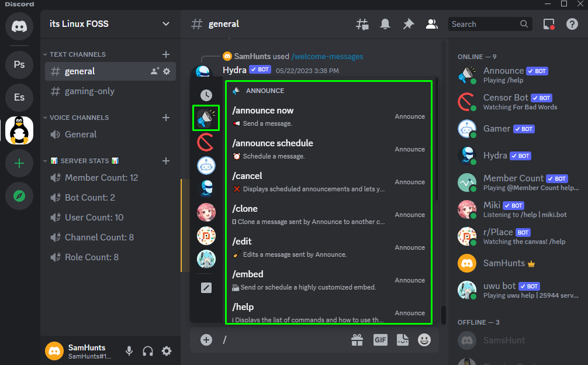Click the message input field
The width and height of the screenshot is (588, 365).
pyautogui.click(x=285, y=340)
